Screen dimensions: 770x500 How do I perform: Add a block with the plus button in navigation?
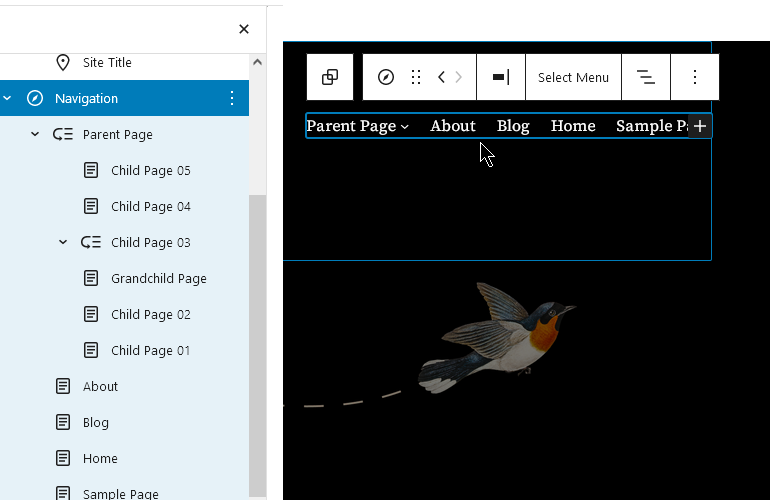coord(700,126)
